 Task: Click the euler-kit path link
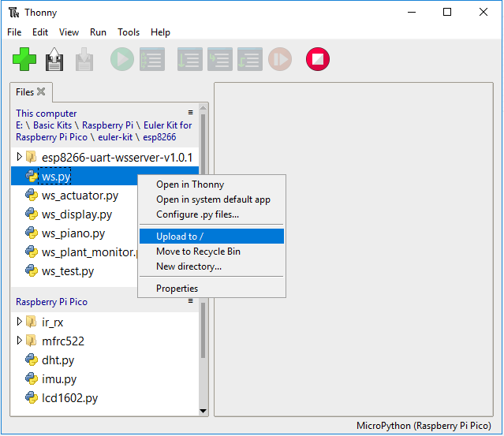(x=115, y=137)
